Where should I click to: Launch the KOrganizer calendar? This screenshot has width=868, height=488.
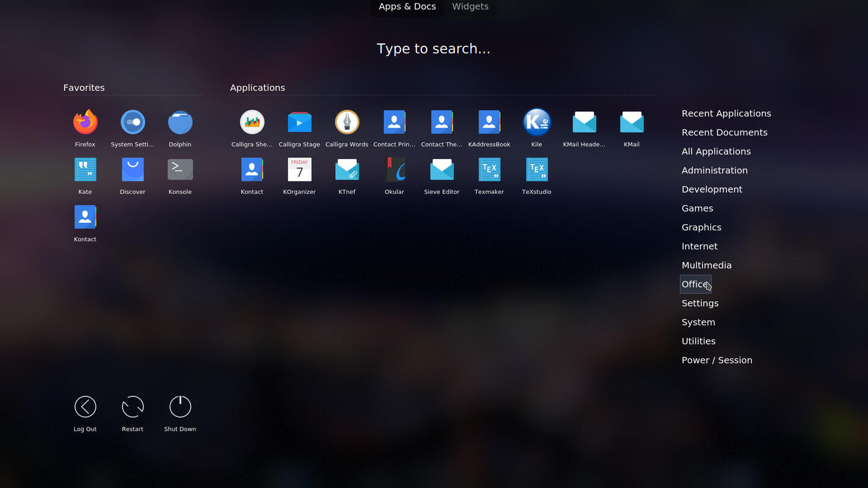click(x=300, y=175)
